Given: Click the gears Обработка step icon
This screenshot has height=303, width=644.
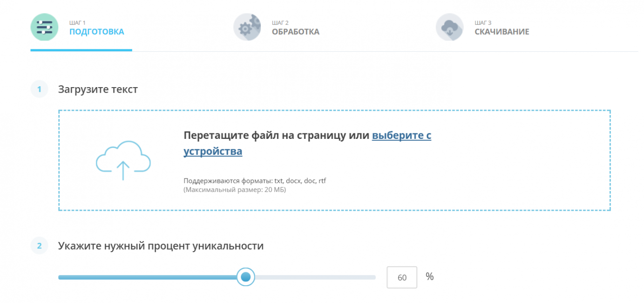Looking at the screenshot, I should click(x=247, y=27).
